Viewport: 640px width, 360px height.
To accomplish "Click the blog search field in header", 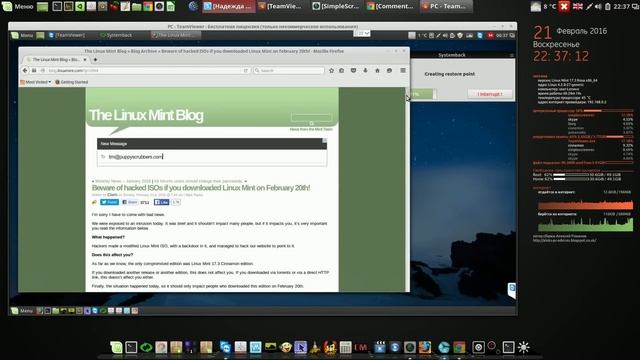I will tap(311, 118).
